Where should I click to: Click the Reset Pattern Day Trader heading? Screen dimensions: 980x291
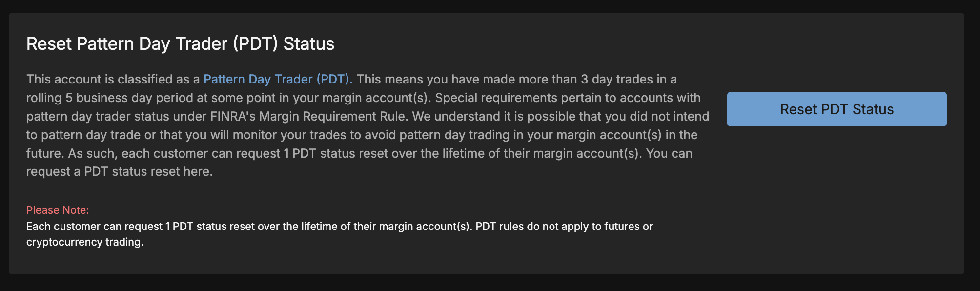tap(180, 44)
